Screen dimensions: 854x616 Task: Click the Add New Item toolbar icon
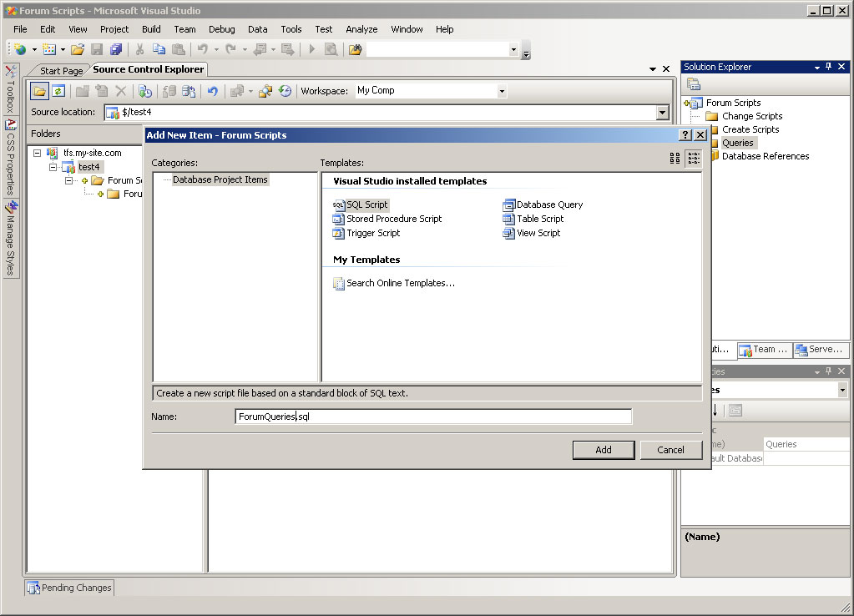pos(49,49)
